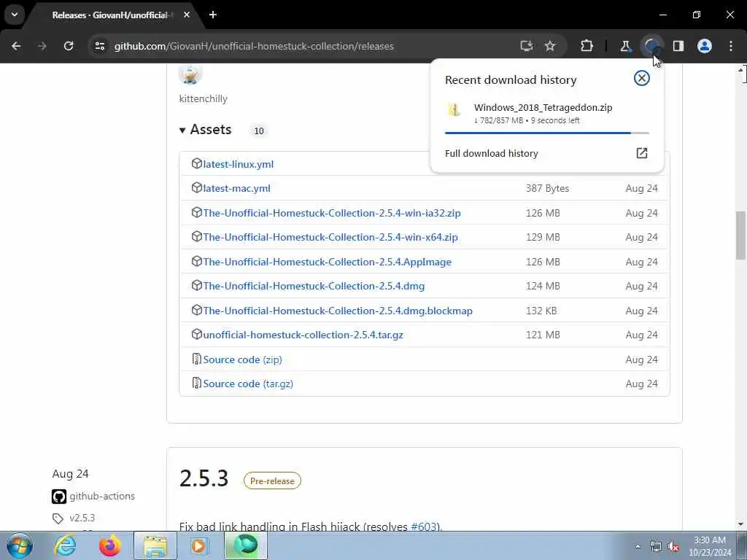Click the tag icon beside v2.5.3
Screen dimensions: 747x560
58,518
